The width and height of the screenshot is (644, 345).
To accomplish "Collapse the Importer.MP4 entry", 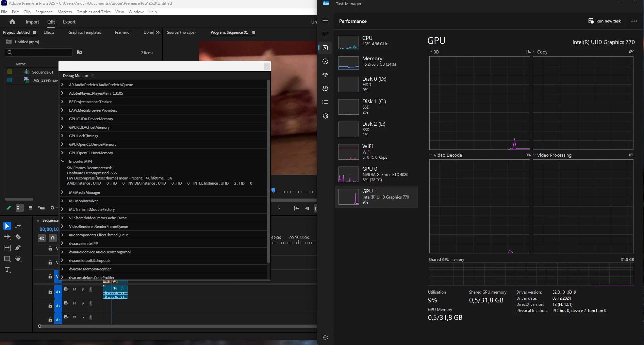I will [x=63, y=161].
